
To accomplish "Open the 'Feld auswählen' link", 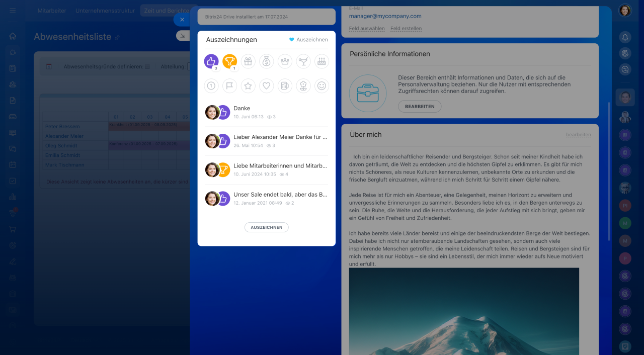I will (x=366, y=29).
